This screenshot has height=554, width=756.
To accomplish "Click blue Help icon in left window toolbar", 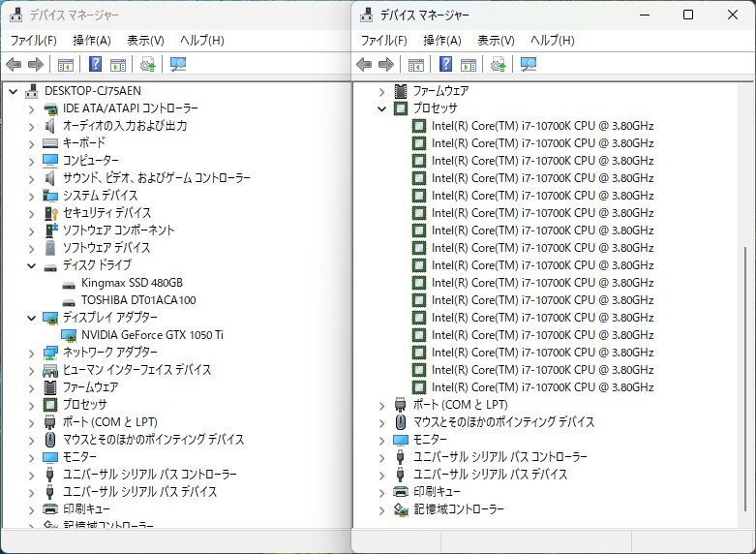I will coord(96,64).
